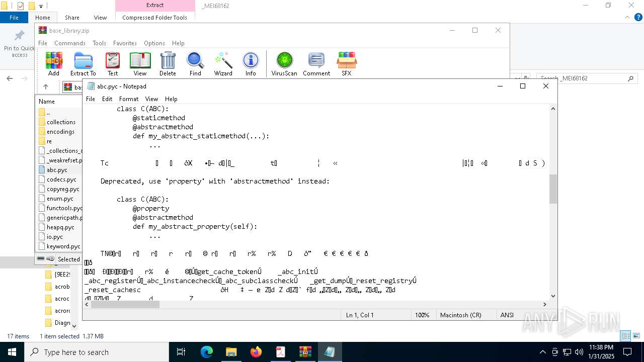Start VirusScan on the archive
The width and height of the screenshot is (644, 362).
[284, 64]
